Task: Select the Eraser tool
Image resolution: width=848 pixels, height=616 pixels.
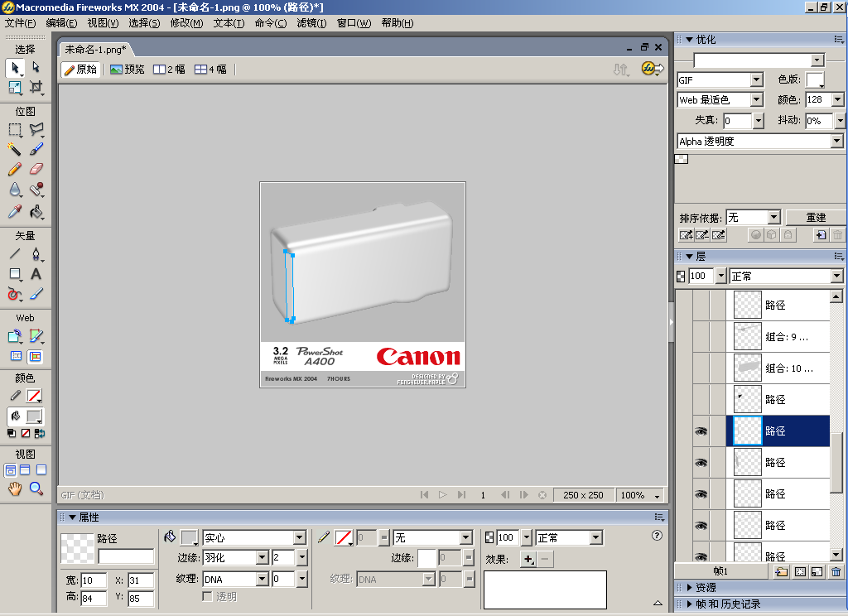Action: click(x=36, y=169)
